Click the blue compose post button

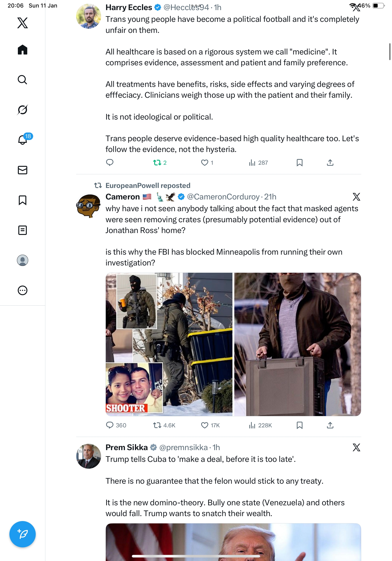coord(23,534)
